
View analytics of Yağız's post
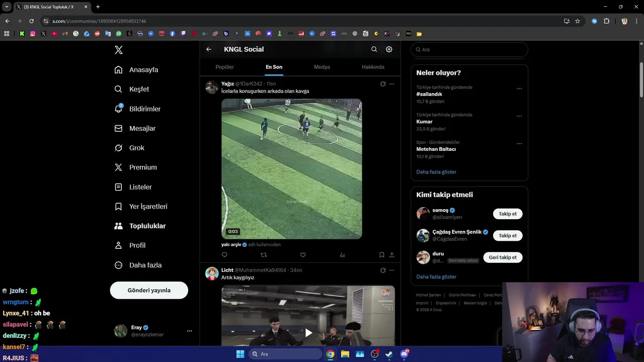tap(342, 255)
